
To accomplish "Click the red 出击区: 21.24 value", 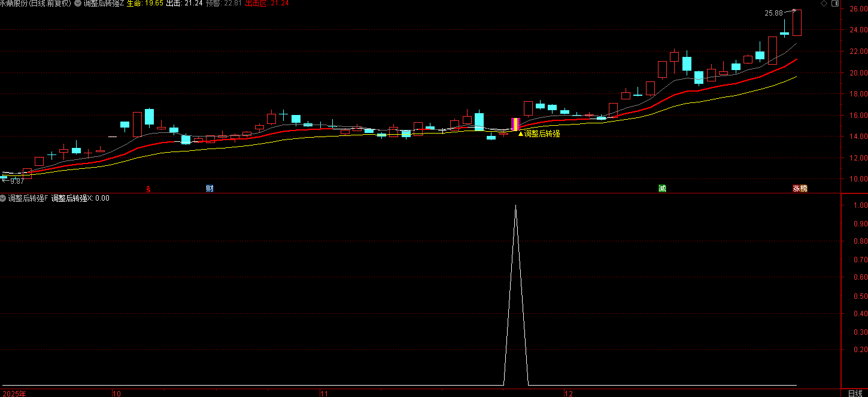I will point(267,4).
